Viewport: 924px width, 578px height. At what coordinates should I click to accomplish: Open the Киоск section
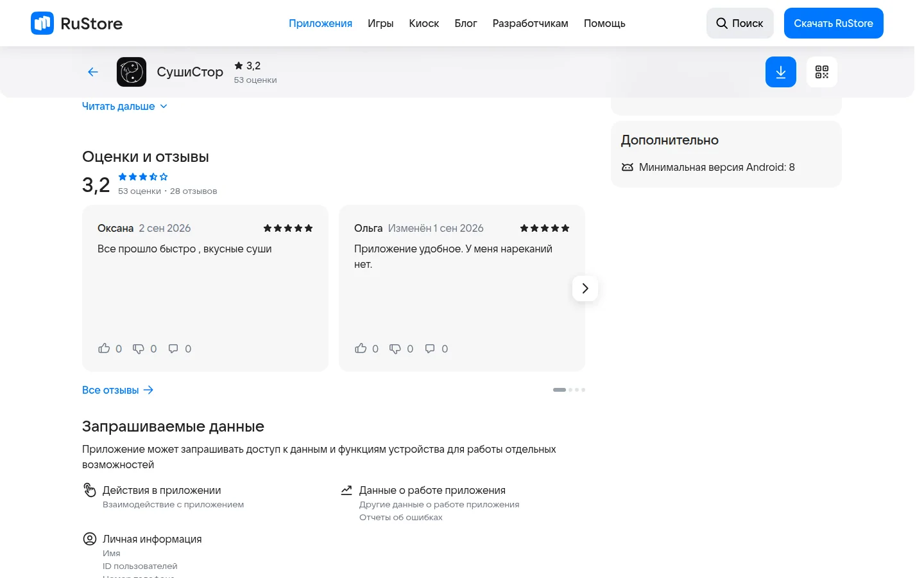click(424, 23)
